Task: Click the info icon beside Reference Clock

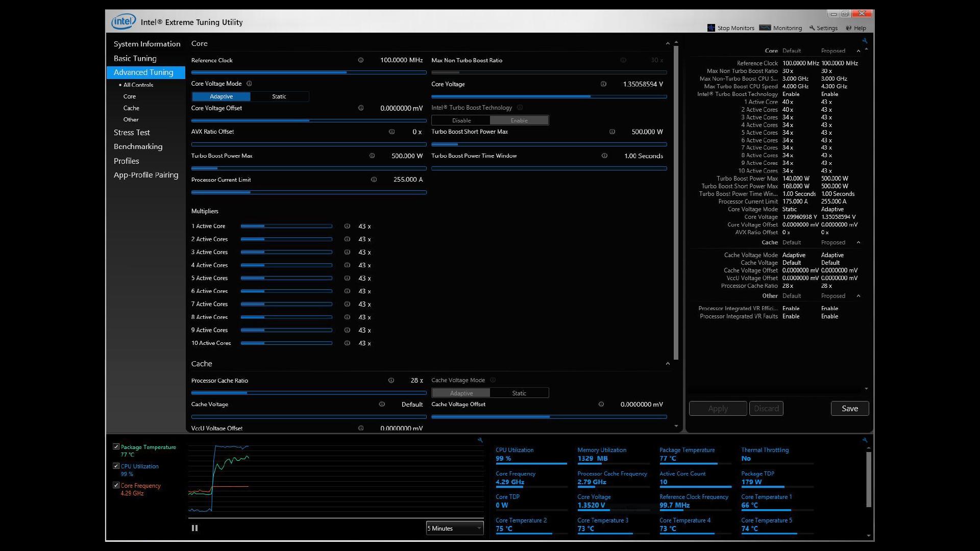Action: tap(361, 60)
